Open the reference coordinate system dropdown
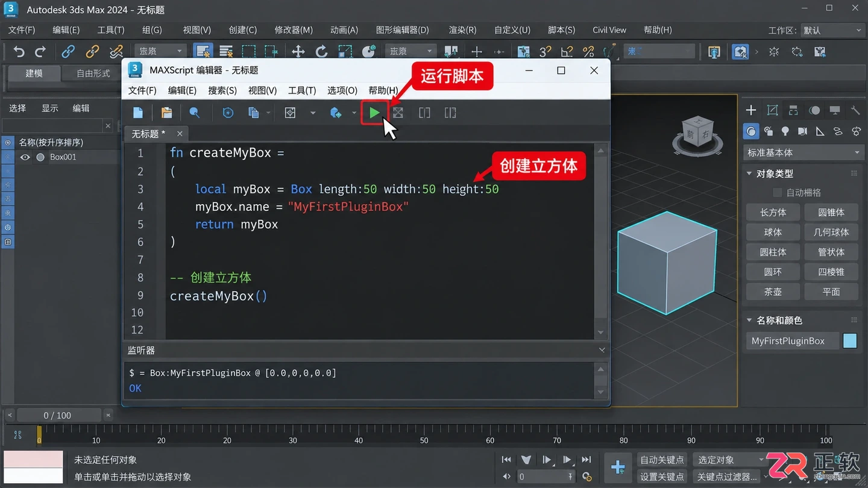This screenshot has width=868, height=488. tap(410, 52)
